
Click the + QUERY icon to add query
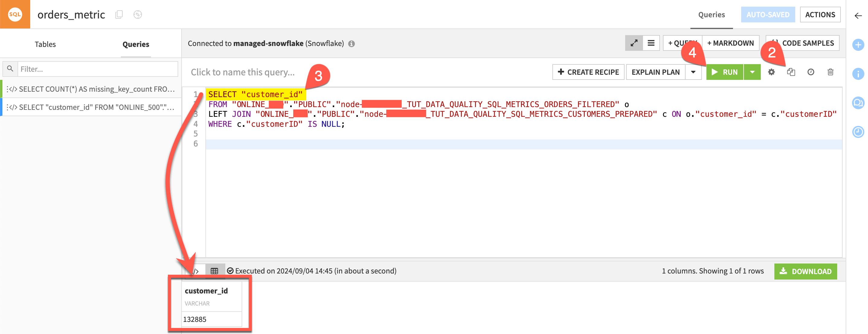[x=681, y=42]
